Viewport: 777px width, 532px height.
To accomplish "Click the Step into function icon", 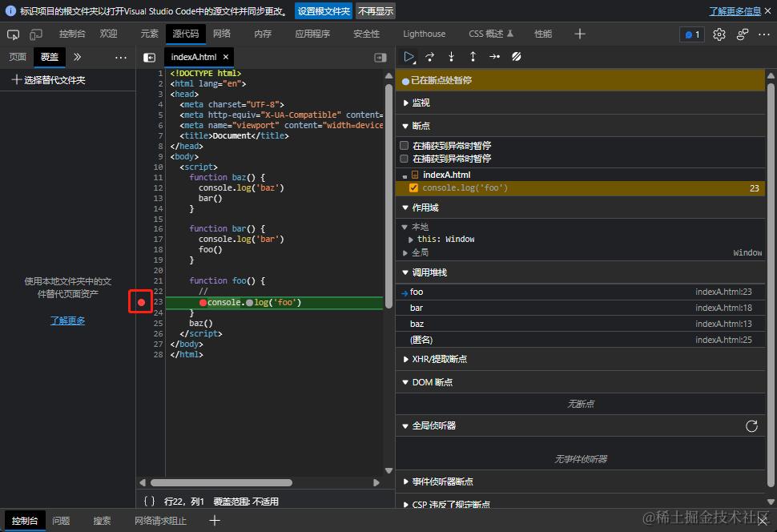I will (x=451, y=57).
